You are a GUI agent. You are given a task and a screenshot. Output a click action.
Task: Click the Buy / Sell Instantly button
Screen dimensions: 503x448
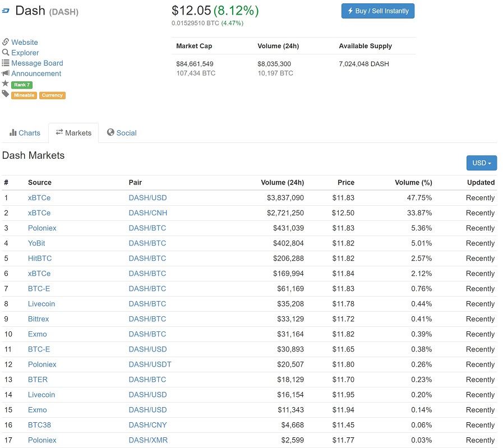378,11
